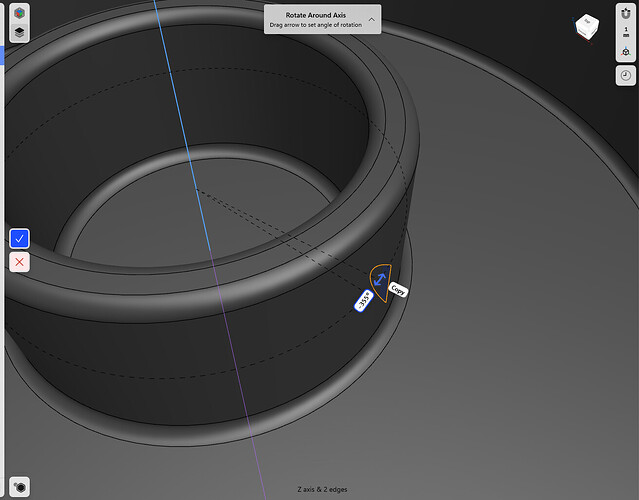Click the colored axes view orientation icon

pyautogui.click(x=626, y=52)
